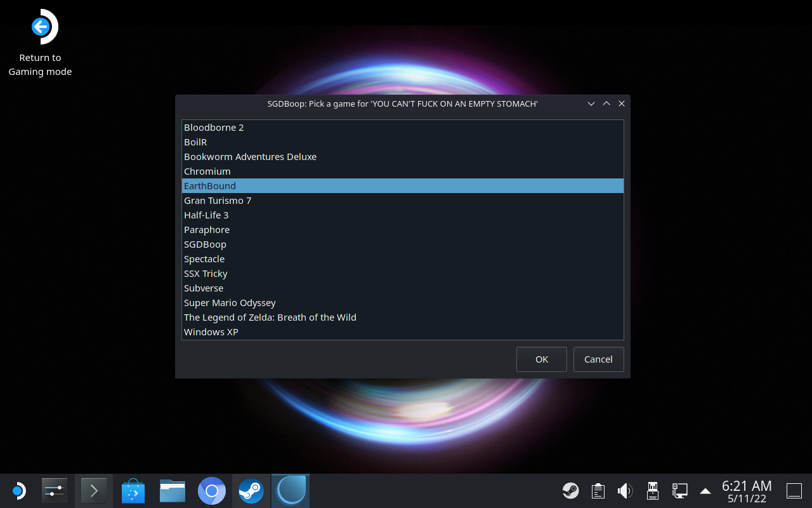Open removable devices tray icon

tap(652, 491)
